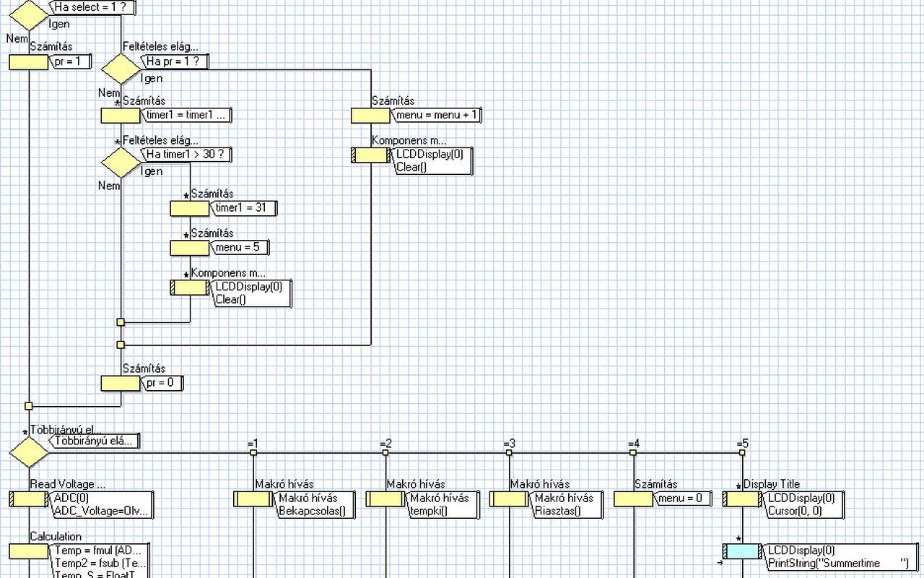Click the Többirányú switch decision diamond
This screenshot has width=924, height=578.
tap(29, 453)
